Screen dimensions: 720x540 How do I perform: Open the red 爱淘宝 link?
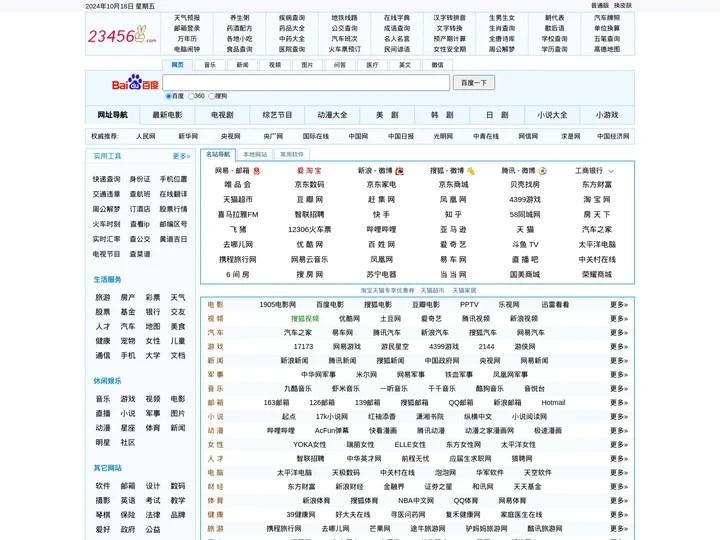(x=309, y=171)
